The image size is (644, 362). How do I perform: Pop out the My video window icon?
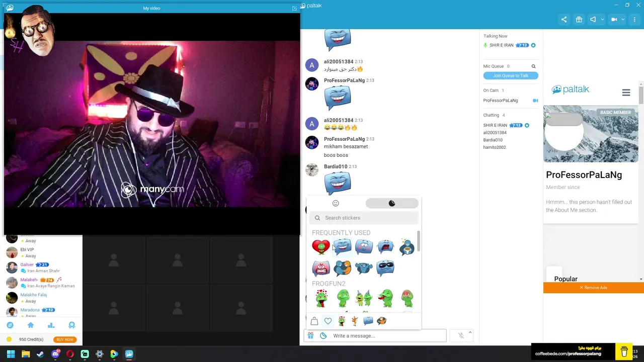(x=294, y=8)
